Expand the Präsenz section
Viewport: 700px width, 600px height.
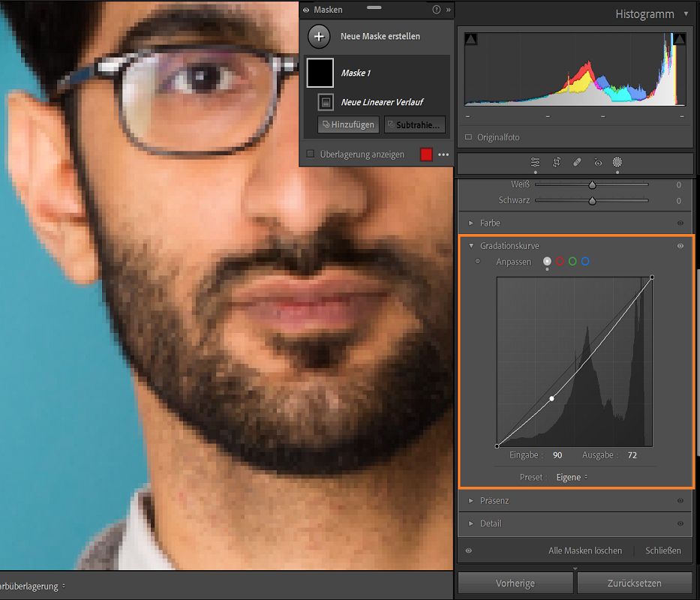pos(470,500)
